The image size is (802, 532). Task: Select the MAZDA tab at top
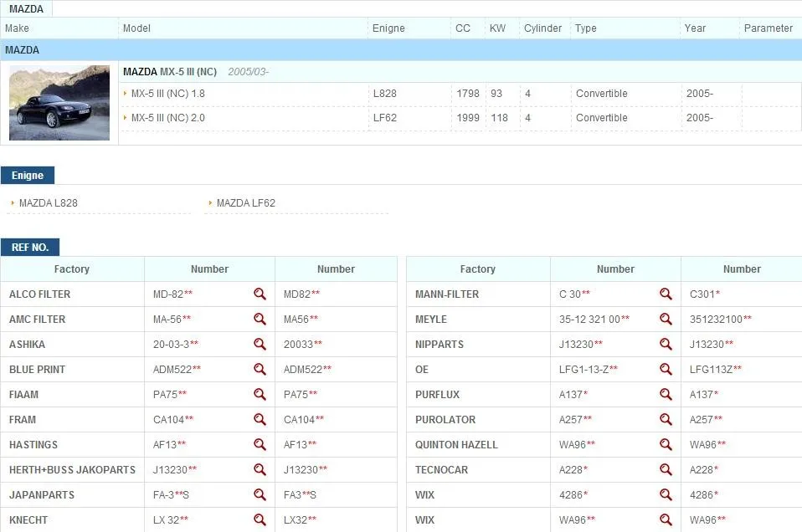[26, 8]
